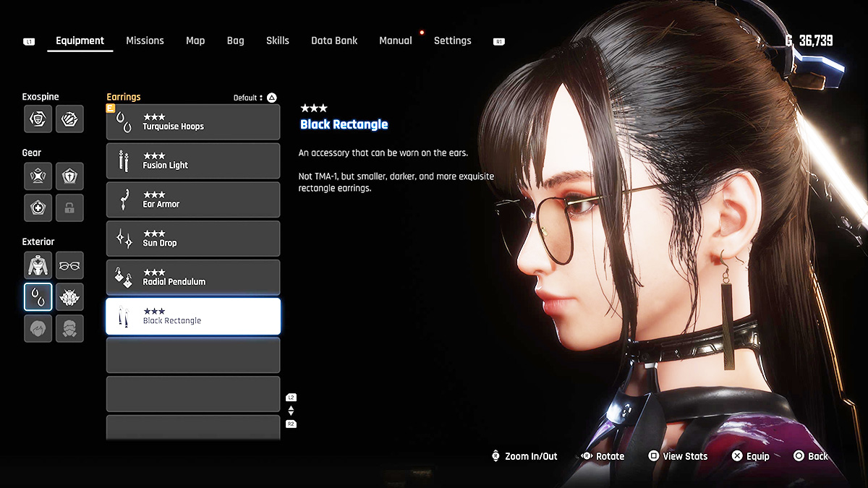The image size is (868, 488).
Task: Open the Skills tab
Action: click(x=277, y=41)
